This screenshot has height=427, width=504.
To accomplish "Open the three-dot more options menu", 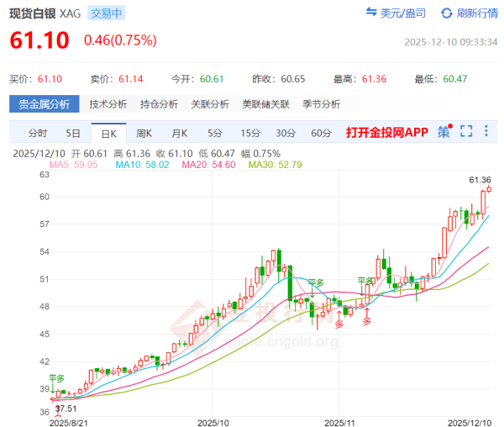I will point(486,131).
